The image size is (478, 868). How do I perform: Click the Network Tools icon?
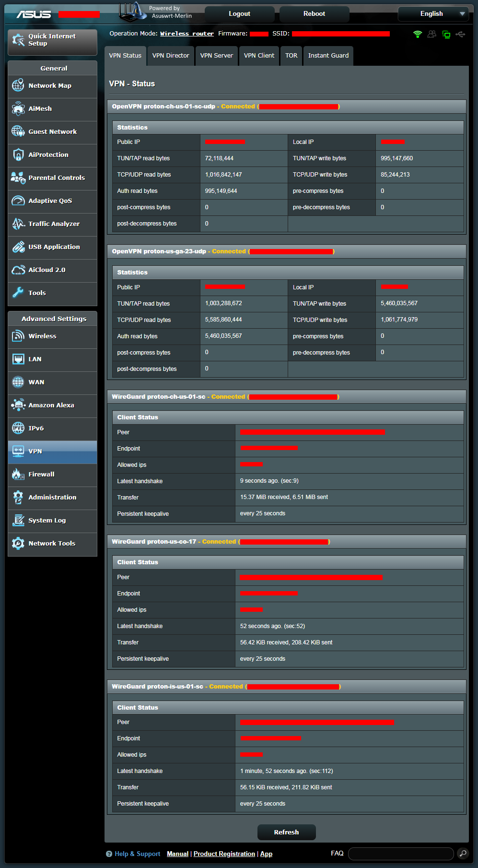coord(18,543)
